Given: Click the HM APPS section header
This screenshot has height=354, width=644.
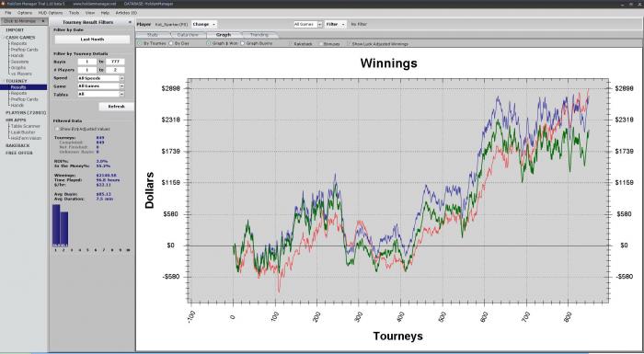Looking at the screenshot, I should coord(16,120).
